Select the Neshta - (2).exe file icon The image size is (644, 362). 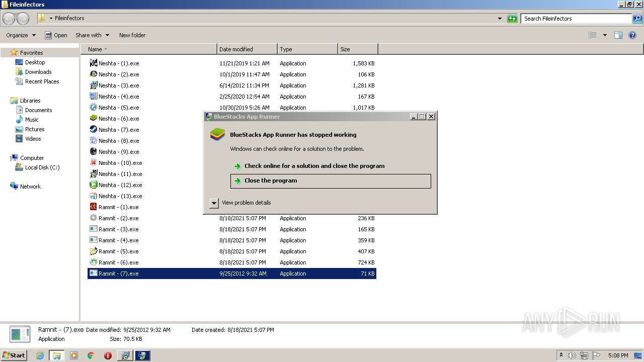pos(93,74)
